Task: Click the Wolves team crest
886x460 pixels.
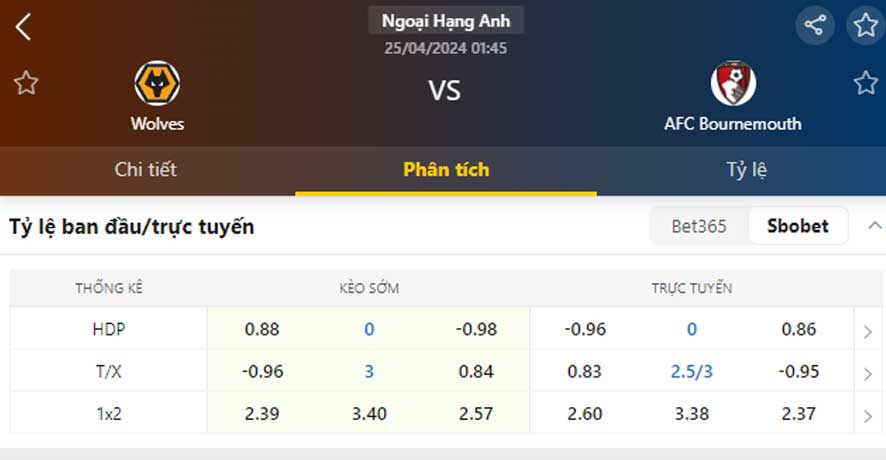Action: tap(157, 83)
